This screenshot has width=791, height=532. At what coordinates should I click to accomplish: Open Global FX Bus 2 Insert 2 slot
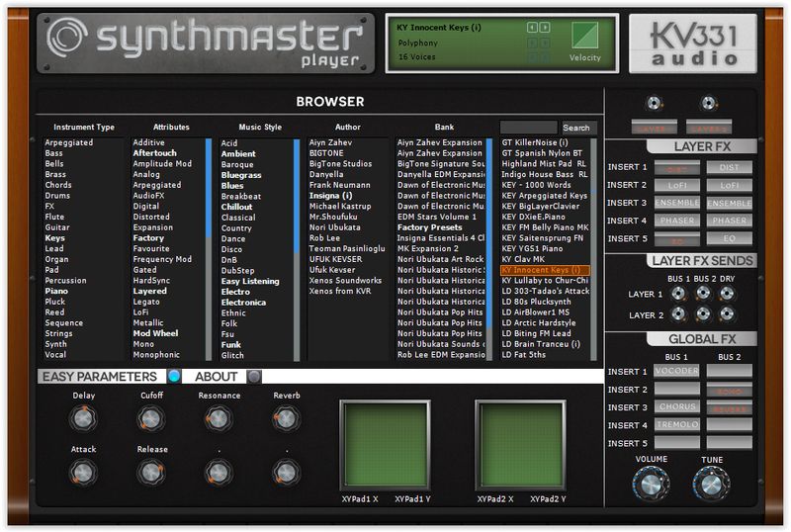(x=730, y=390)
